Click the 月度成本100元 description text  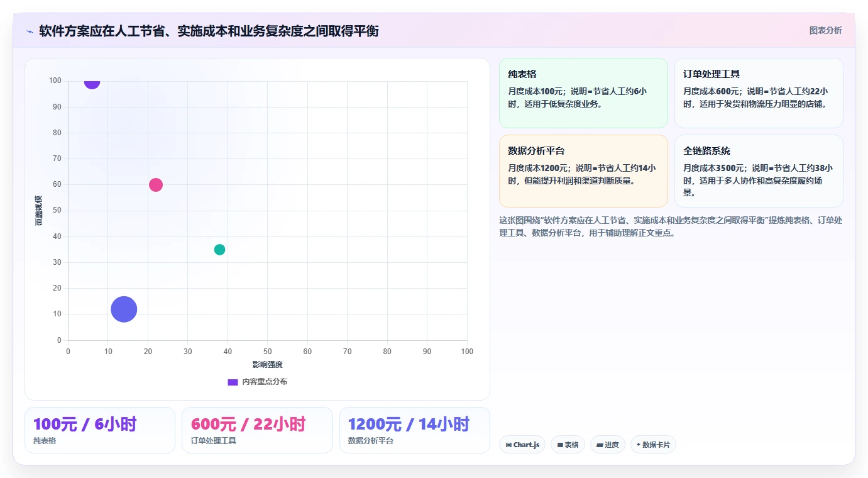[578, 97]
